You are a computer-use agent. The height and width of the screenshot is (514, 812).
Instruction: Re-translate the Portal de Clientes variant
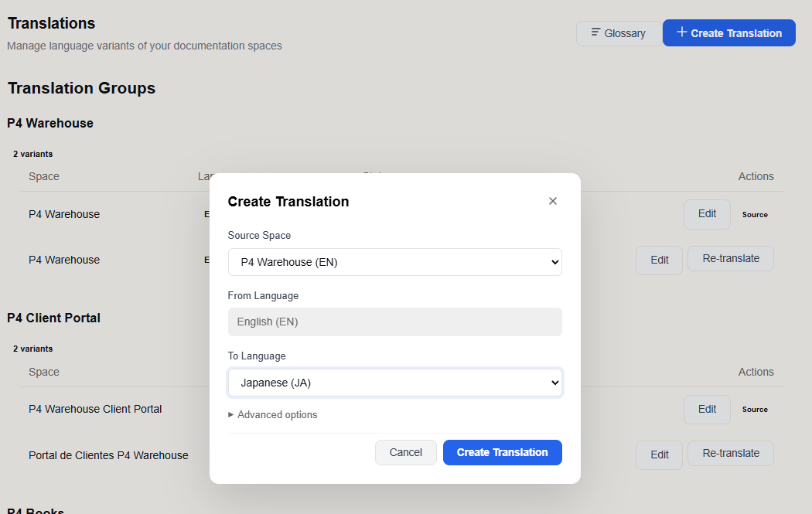(x=730, y=454)
